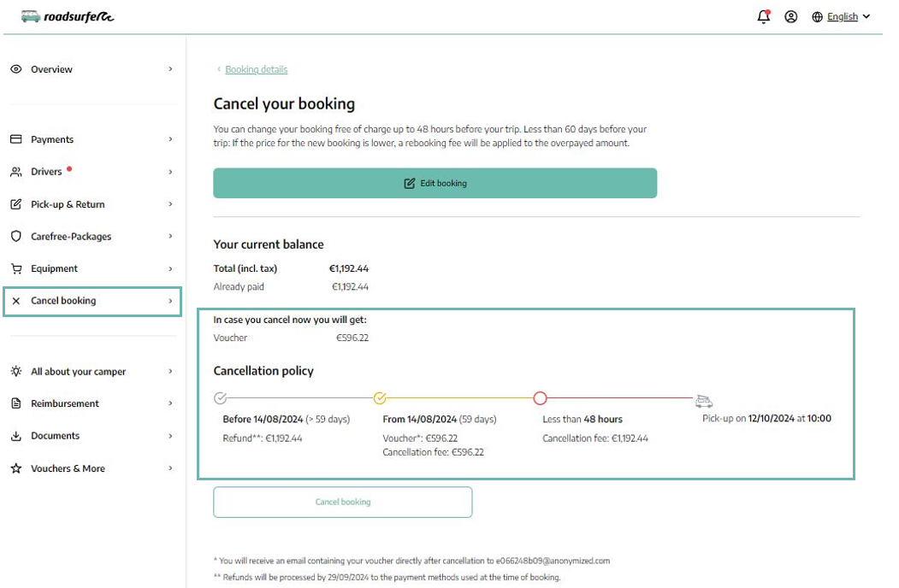This screenshot has height=588, width=899.
Task: Click the Carefree-Packages shield icon
Action: coord(16,236)
